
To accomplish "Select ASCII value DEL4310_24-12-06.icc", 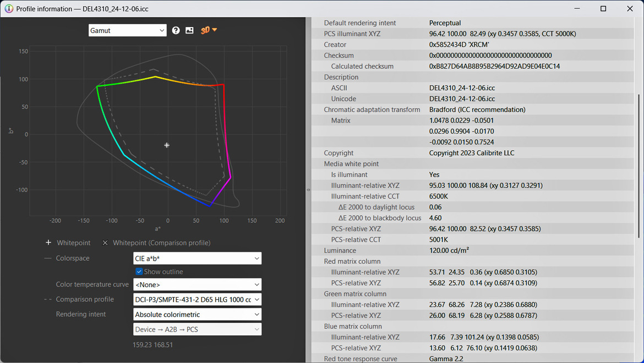I will tap(462, 88).
